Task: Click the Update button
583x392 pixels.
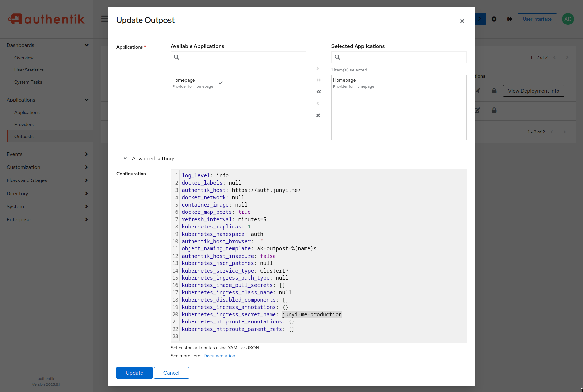Action: (x=134, y=373)
